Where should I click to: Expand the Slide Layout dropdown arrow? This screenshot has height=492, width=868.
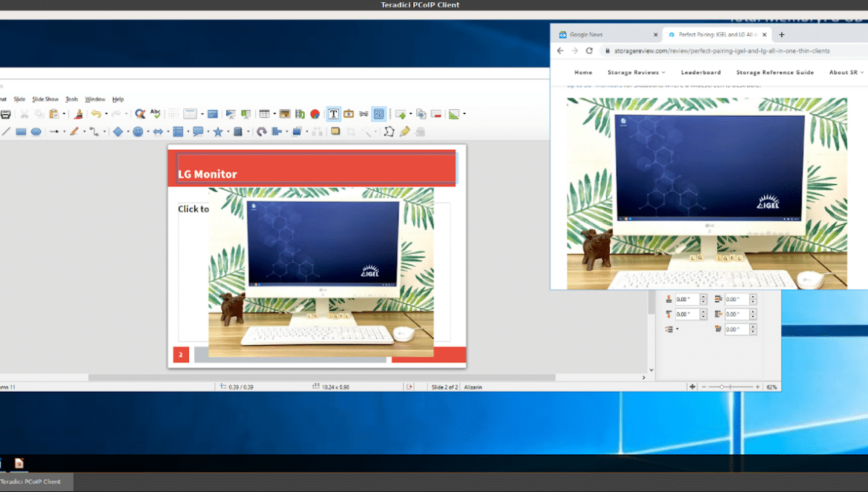click(464, 114)
